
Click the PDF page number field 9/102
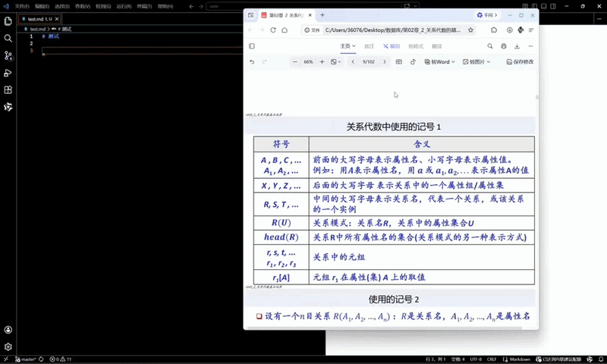point(369,62)
